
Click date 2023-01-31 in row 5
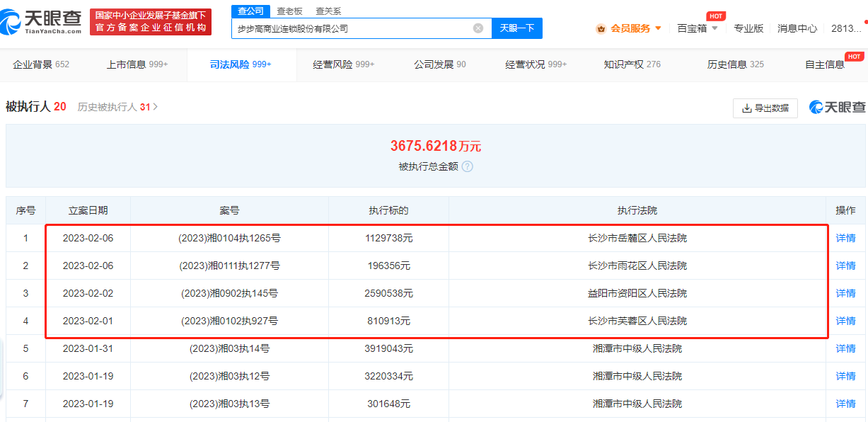point(88,349)
